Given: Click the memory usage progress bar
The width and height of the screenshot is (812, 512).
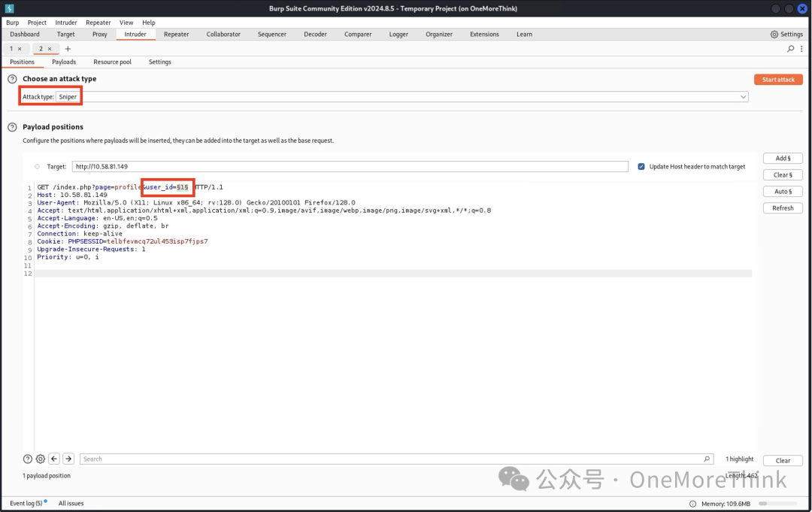Looking at the screenshot, I should point(778,504).
